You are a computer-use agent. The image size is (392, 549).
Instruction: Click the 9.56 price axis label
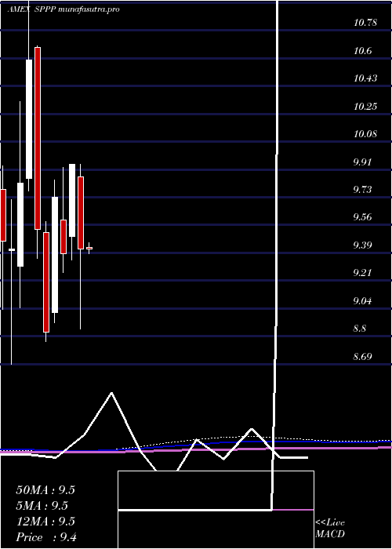(362, 217)
